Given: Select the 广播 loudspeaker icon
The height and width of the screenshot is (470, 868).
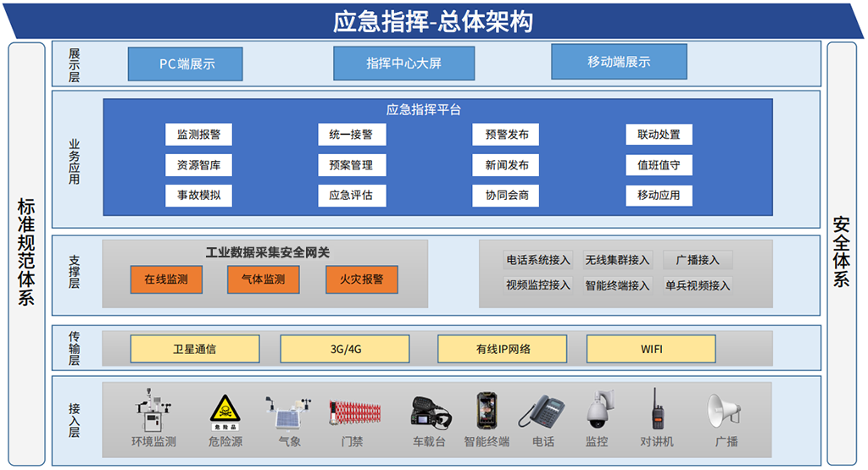Looking at the screenshot, I should click(724, 410).
